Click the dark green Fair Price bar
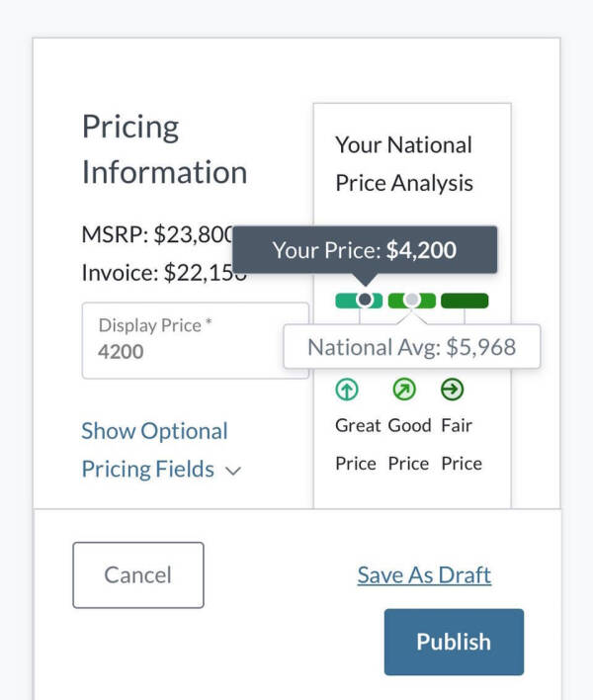 point(465,301)
